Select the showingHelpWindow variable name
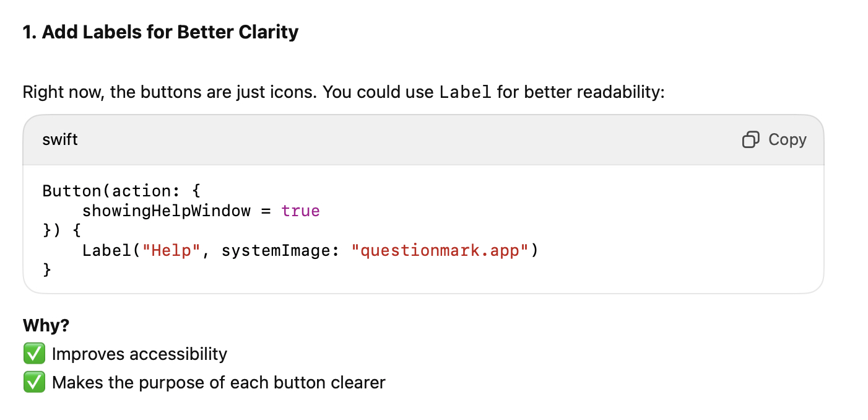Screen dimensions: 868x420 tap(166, 211)
